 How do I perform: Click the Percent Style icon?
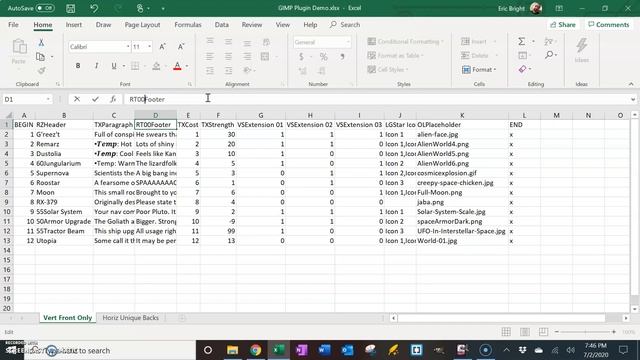tap(323, 56)
